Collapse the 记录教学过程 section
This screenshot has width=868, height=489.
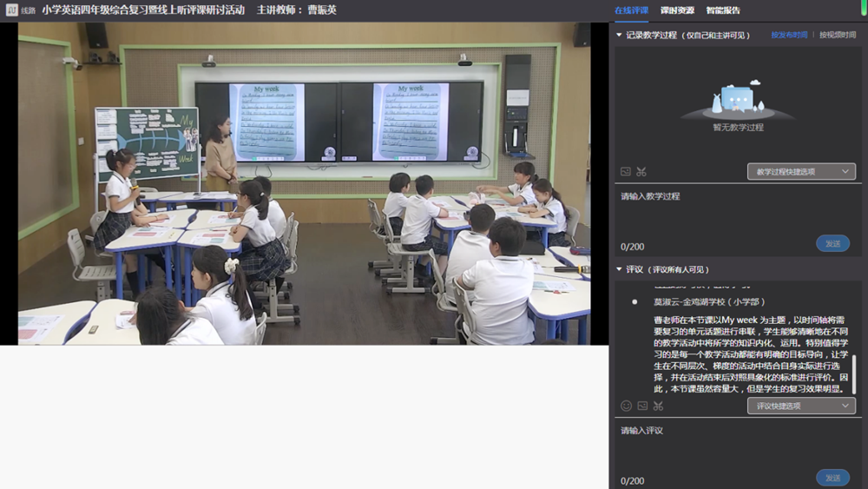click(x=619, y=35)
